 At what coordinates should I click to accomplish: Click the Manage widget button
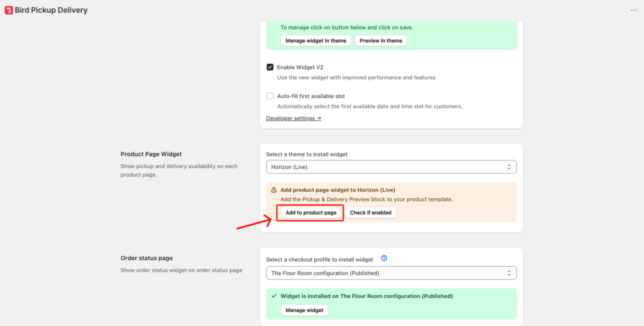tap(305, 310)
